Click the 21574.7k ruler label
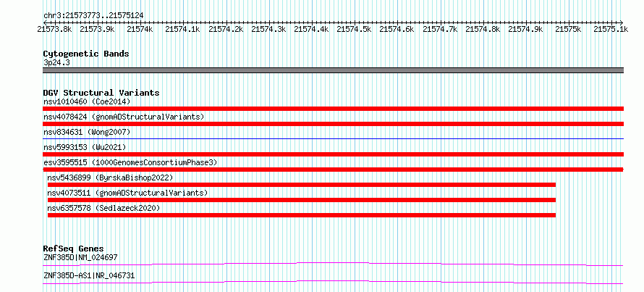 440,29
